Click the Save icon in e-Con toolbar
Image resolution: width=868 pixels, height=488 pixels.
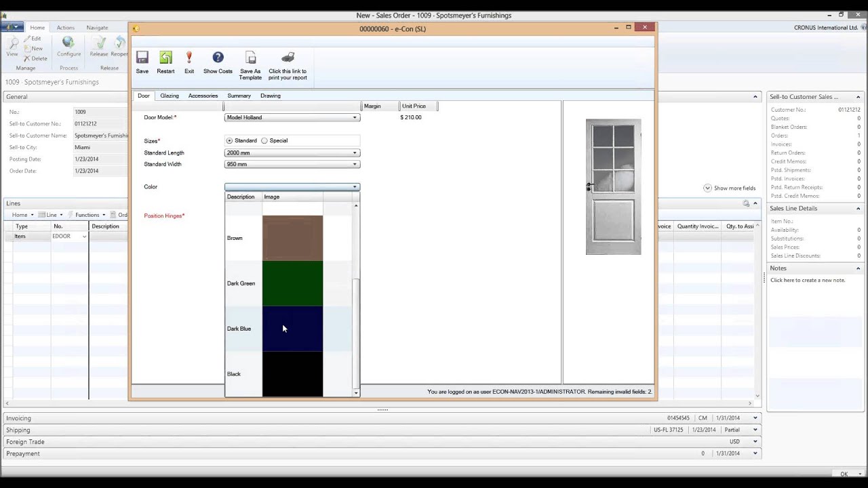tap(142, 58)
